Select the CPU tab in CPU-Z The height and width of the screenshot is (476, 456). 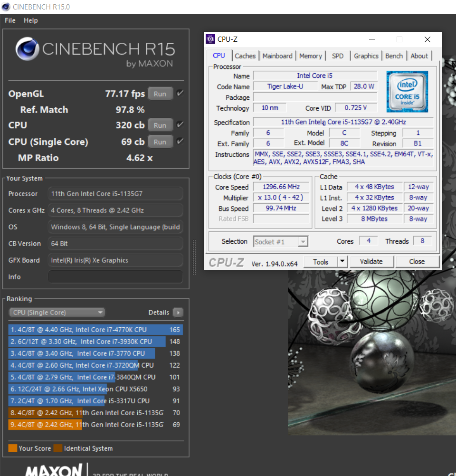(x=218, y=56)
